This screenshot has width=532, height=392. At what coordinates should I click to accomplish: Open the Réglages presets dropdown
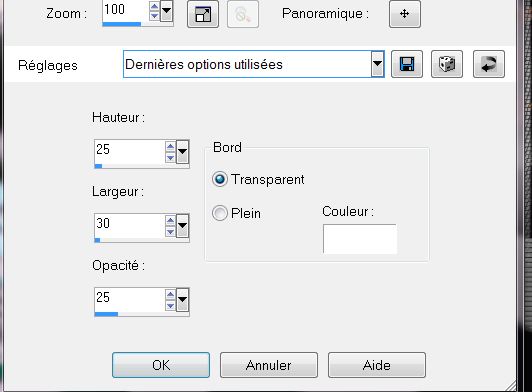[377, 64]
